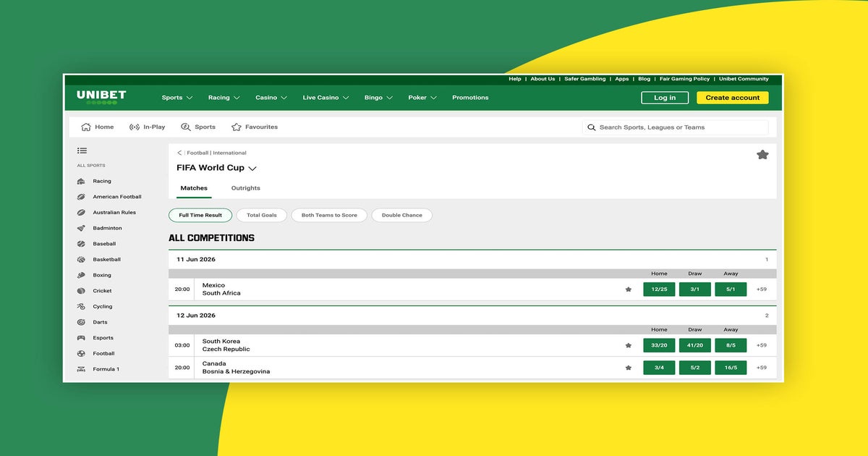Select the Australian Rules icon
Screen dimensions: 868x456
pyautogui.click(x=81, y=213)
